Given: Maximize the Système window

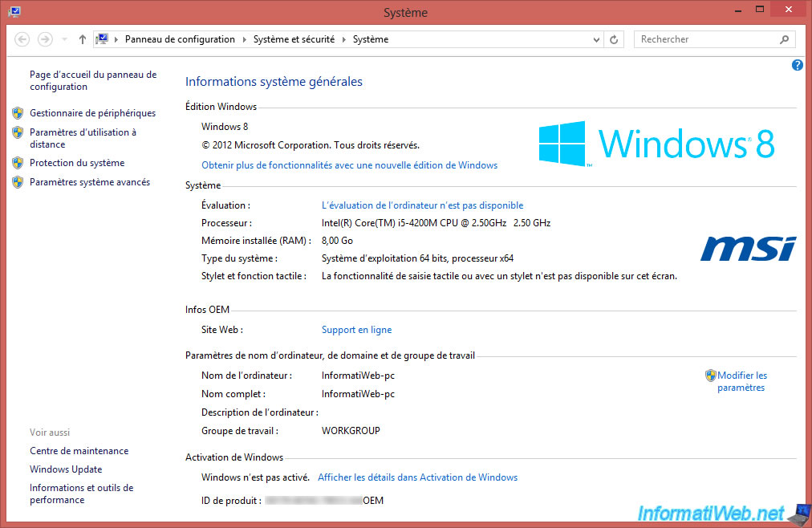Looking at the screenshot, I should coord(759,10).
